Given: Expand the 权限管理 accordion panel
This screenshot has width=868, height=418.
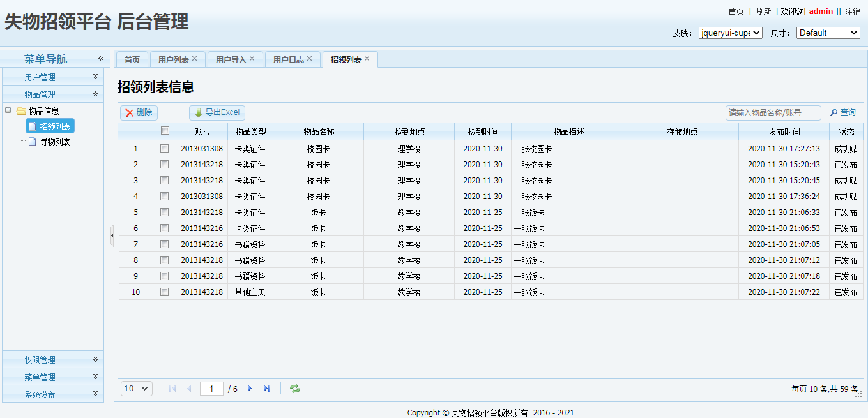Looking at the screenshot, I should [x=52, y=360].
